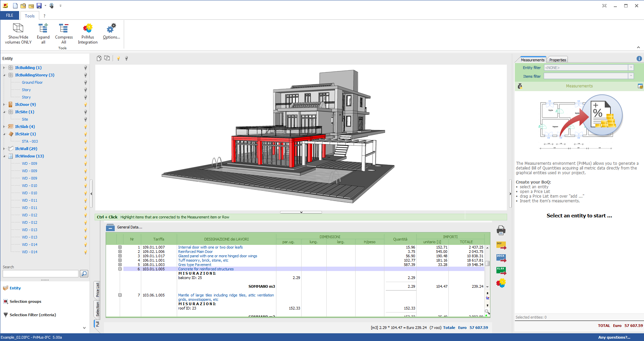Viewport: 644px width, 341px height.
Task: Click the General Data blue icon
Action: point(110,227)
